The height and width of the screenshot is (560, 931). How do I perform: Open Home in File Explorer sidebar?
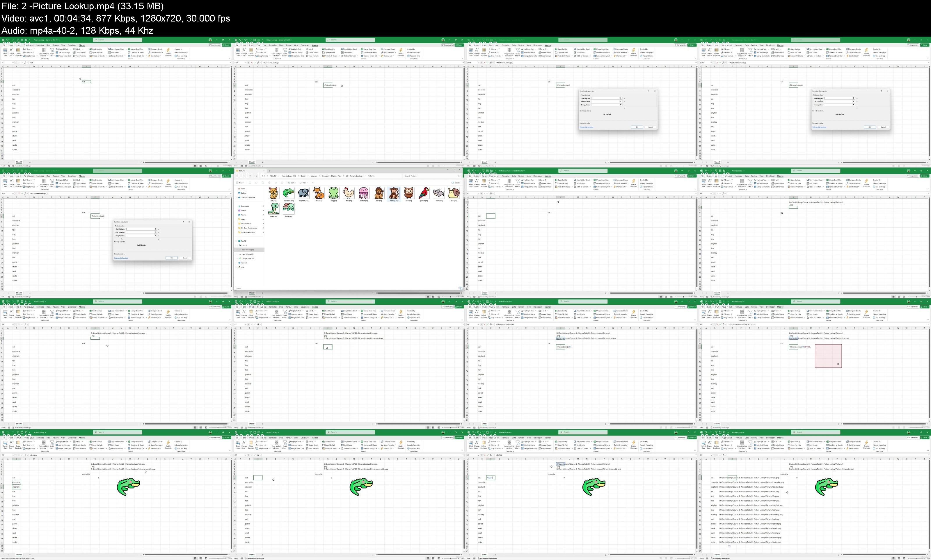(241, 189)
